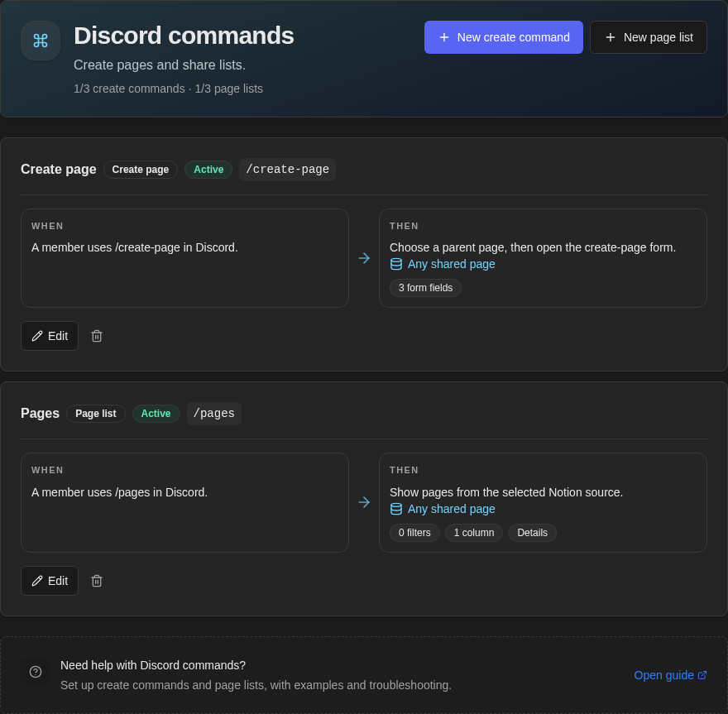Click 'A member uses /create-page in Discord.' text
The image size is (728, 714).
point(135,247)
